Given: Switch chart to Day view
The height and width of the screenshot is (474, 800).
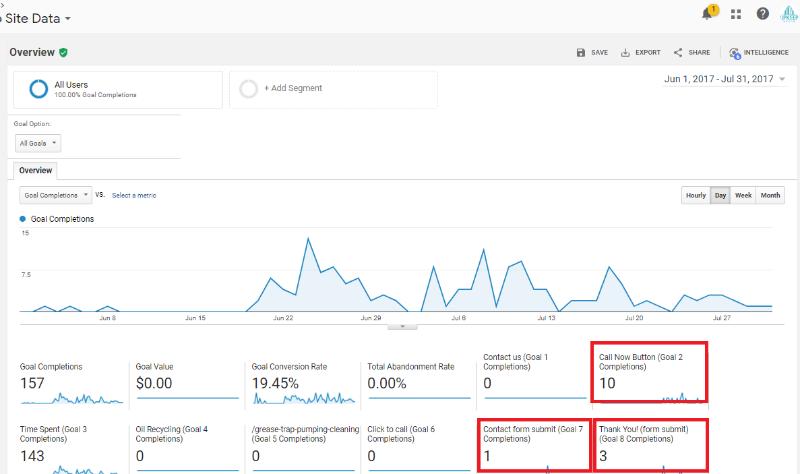Looking at the screenshot, I should click(x=720, y=195).
